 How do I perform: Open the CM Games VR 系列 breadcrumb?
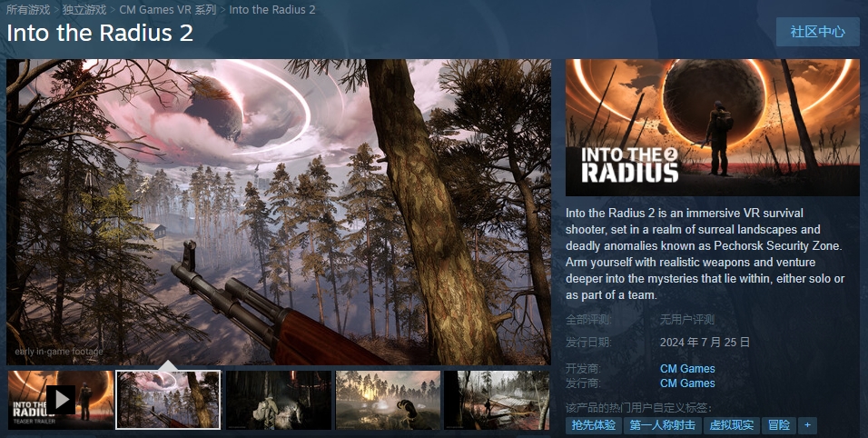tap(168, 9)
